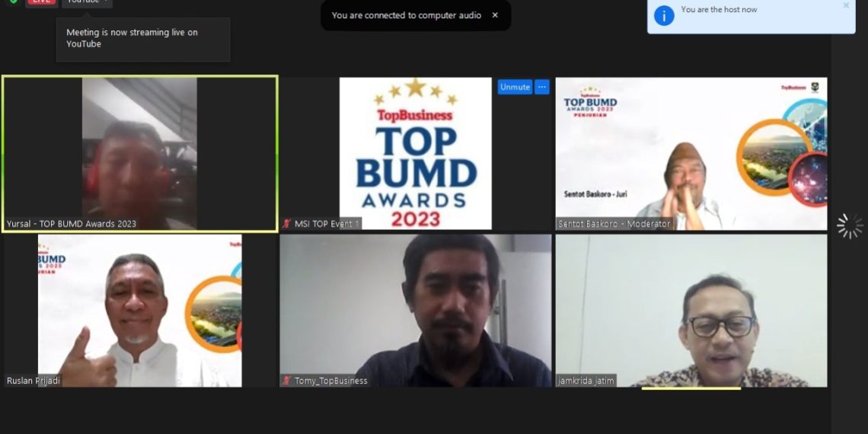Click muted mic icon next to MSI TOP Event 1
This screenshot has width=868, height=434.
click(286, 224)
